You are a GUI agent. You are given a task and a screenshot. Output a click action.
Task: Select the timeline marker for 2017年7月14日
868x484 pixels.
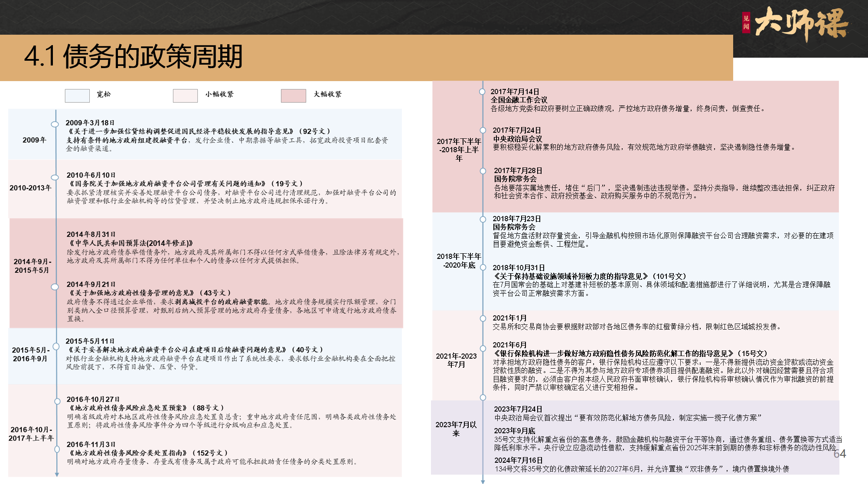[483, 92]
